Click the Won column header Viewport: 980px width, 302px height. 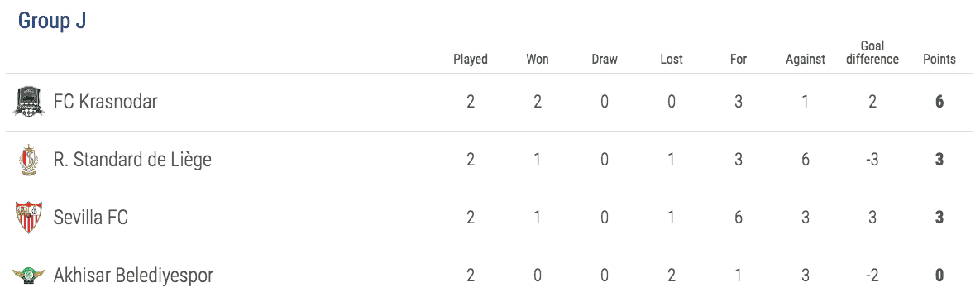point(538,60)
